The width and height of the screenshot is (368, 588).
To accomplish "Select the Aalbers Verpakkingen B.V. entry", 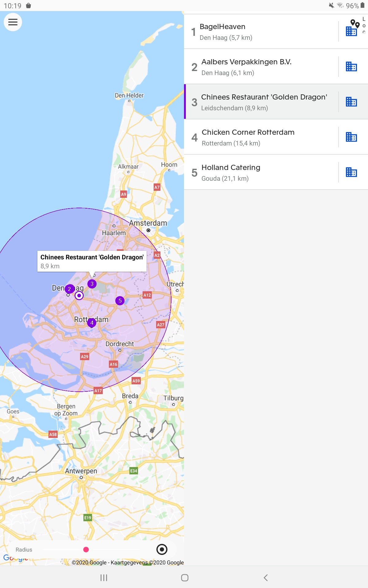I will (x=276, y=67).
